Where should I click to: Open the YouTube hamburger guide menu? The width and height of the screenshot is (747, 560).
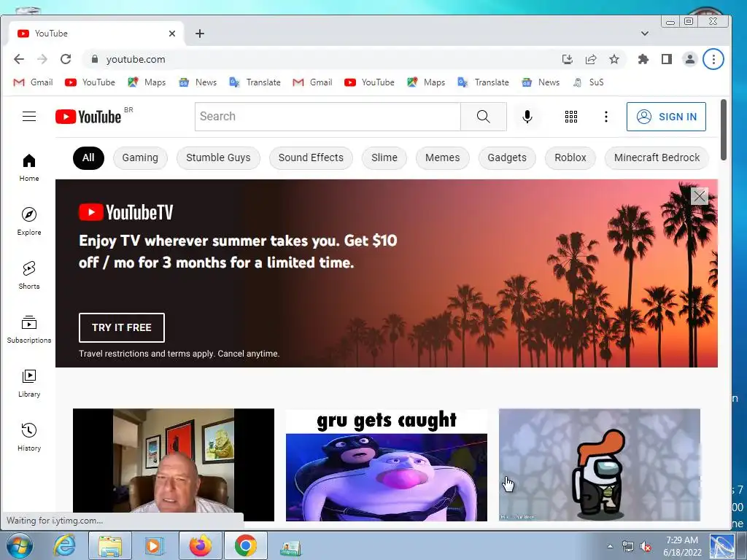[x=29, y=116]
